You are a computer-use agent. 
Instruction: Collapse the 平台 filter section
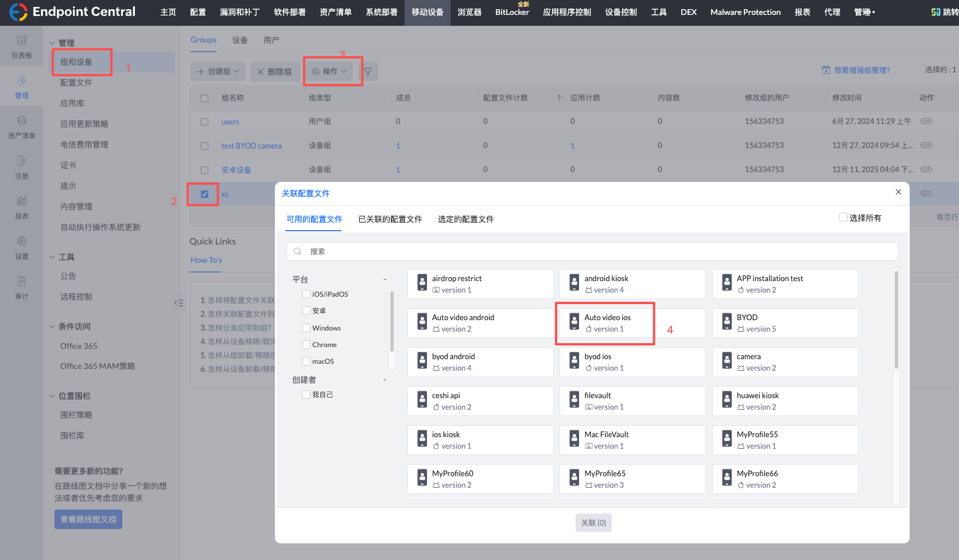385,279
